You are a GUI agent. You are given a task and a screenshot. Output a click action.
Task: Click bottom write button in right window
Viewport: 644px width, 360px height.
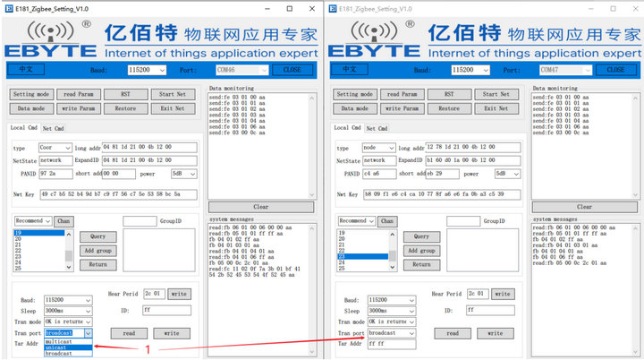tap(496, 334)
